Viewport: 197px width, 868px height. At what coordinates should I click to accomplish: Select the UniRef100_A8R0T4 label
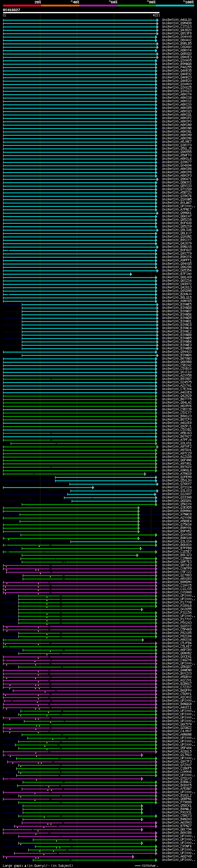pyautogui.click(x=177, y=50)
